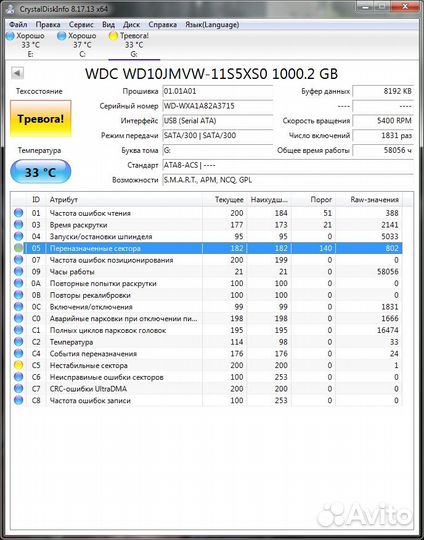Click the Скорость вращения value 5400 RPM
The image size is (424, 540).
383,121
